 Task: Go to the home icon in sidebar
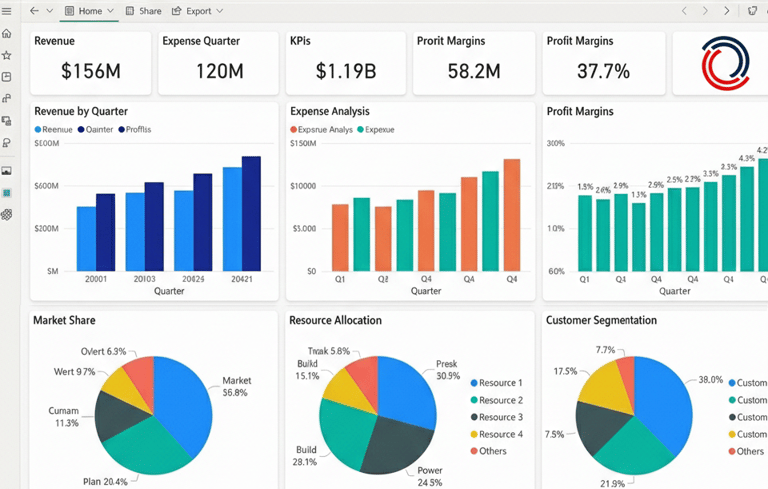[x=6, y=33]
